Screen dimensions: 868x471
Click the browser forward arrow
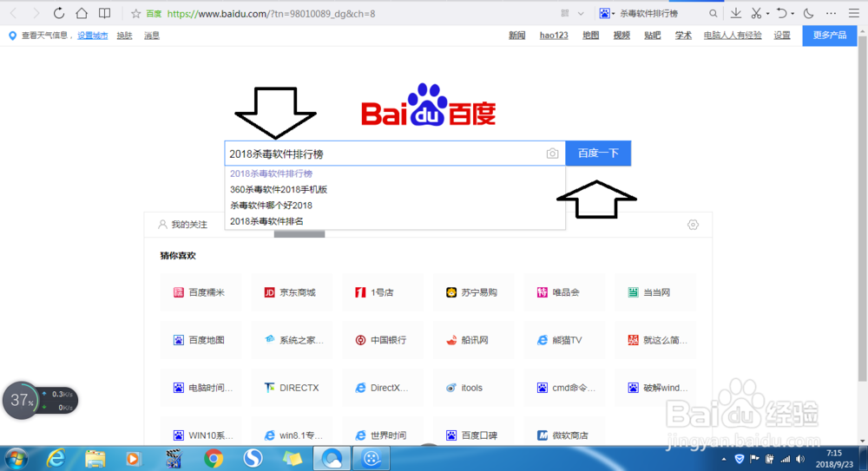36,13
